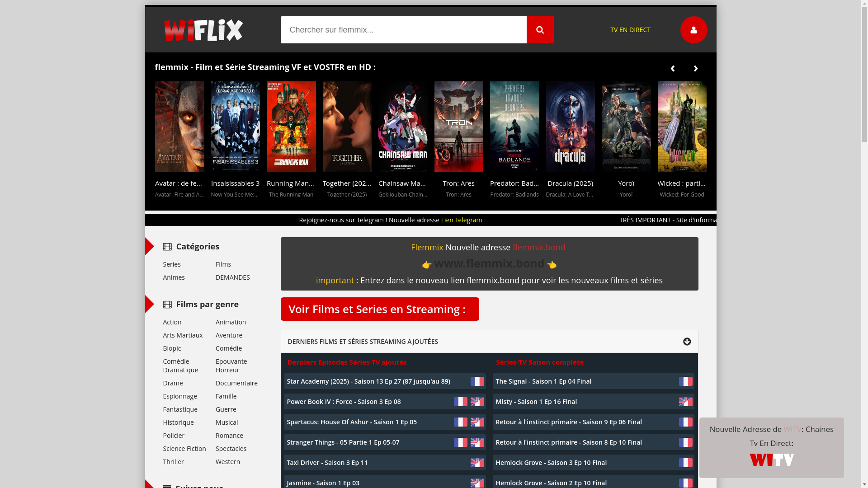The image size is (868, 488).
Task: Select the Biopic genre
Action: (172, 348)
